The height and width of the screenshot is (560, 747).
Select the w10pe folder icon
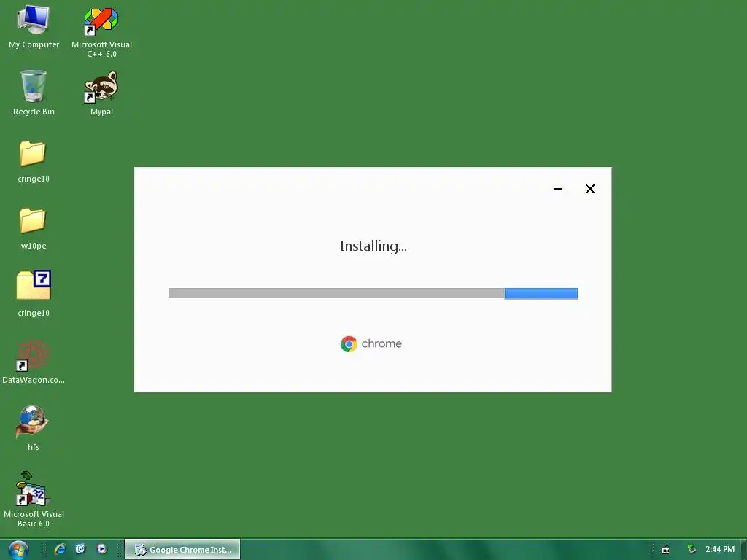coord(34,228)
